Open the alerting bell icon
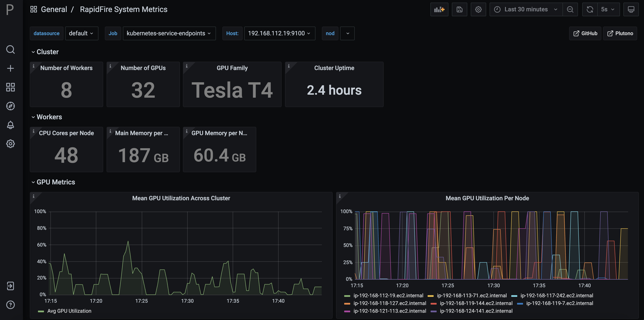644x320 pixels. tap(10, 125)
